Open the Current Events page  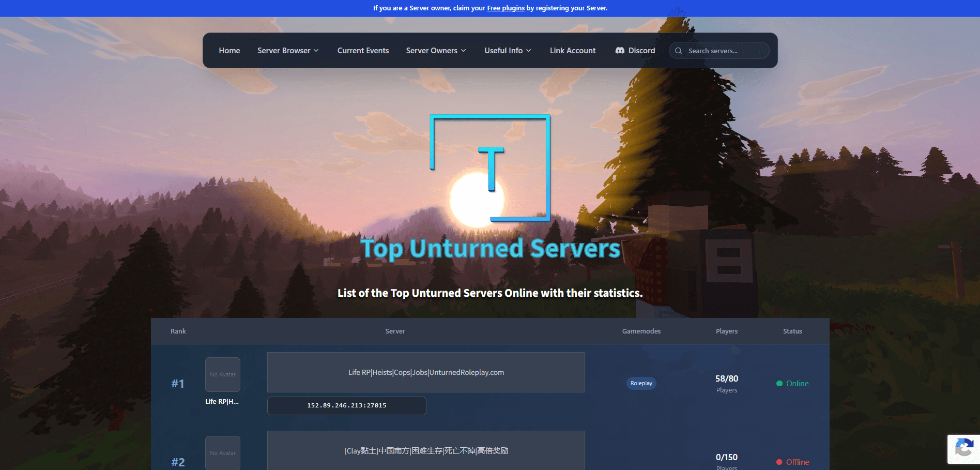[363, 50]
